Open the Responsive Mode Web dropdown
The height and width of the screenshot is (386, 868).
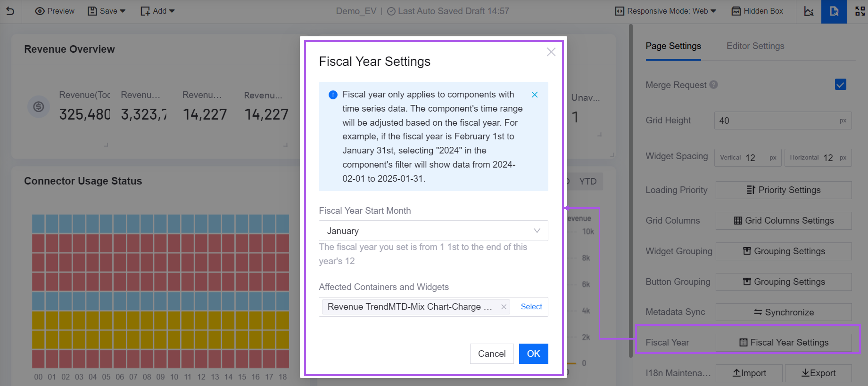[665, 11]
